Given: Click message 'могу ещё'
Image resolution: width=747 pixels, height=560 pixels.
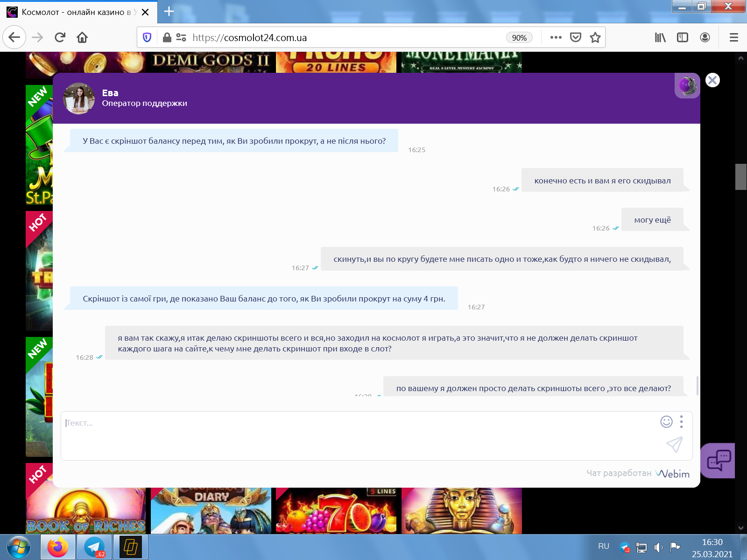Looking at the screenshot, I should click(652, 220).
